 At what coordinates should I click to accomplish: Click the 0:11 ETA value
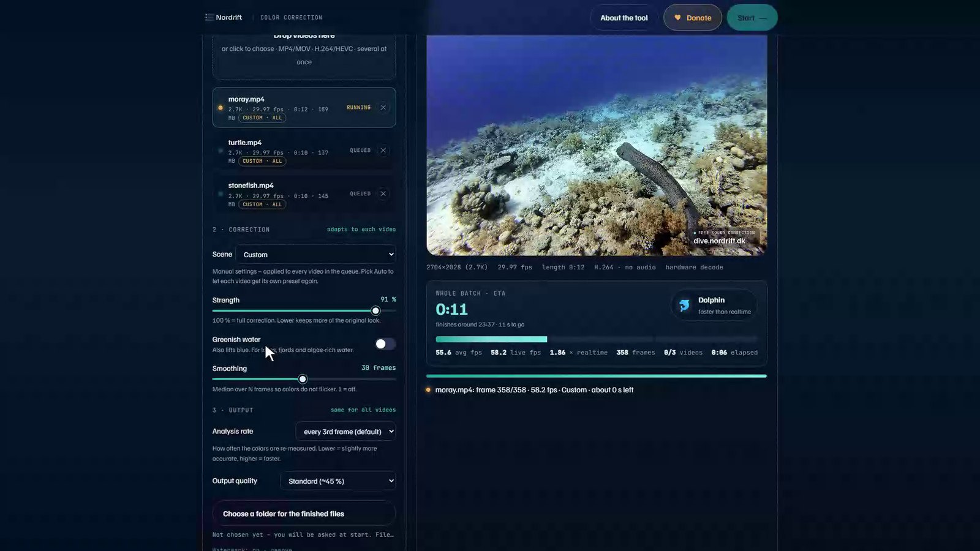click(x=451, y=310)
